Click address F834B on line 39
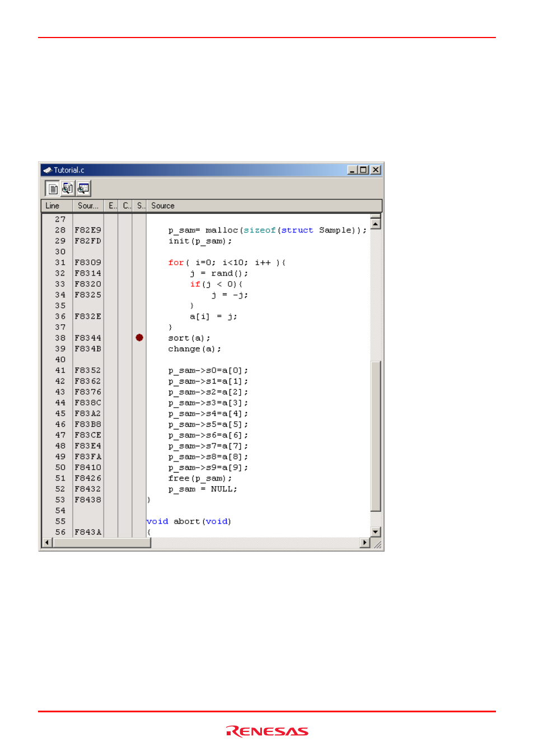The height and width of the screenshot is (756, 534). 88,349
